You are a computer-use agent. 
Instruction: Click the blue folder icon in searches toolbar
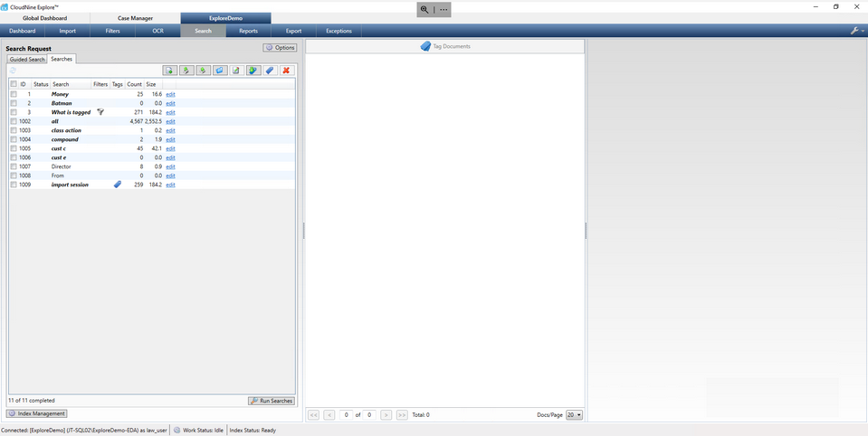[x=220, y=71]
